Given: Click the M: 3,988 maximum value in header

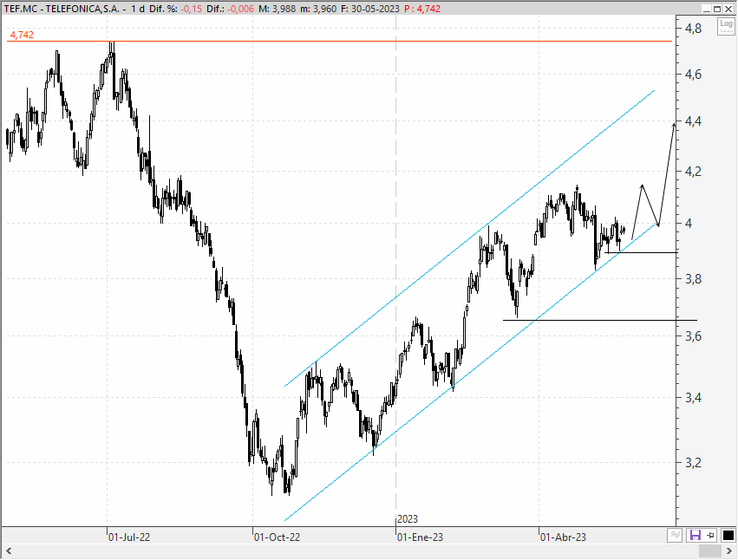Looking at the screenshot, I should point(278,9).
